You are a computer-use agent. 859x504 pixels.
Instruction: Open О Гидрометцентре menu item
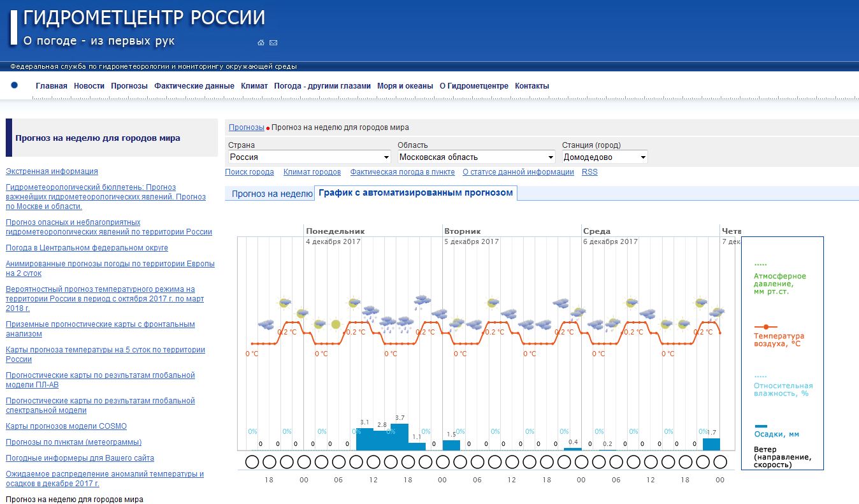(474, 86)
